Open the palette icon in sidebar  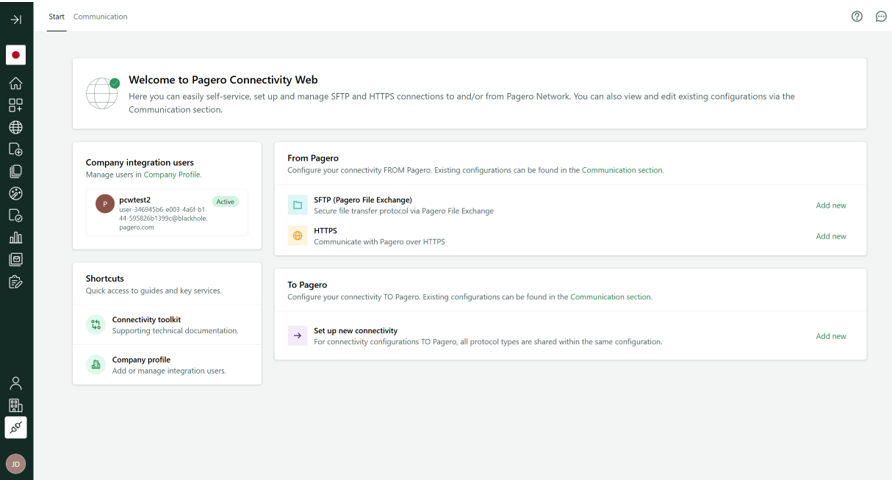[x=16, y=194]
